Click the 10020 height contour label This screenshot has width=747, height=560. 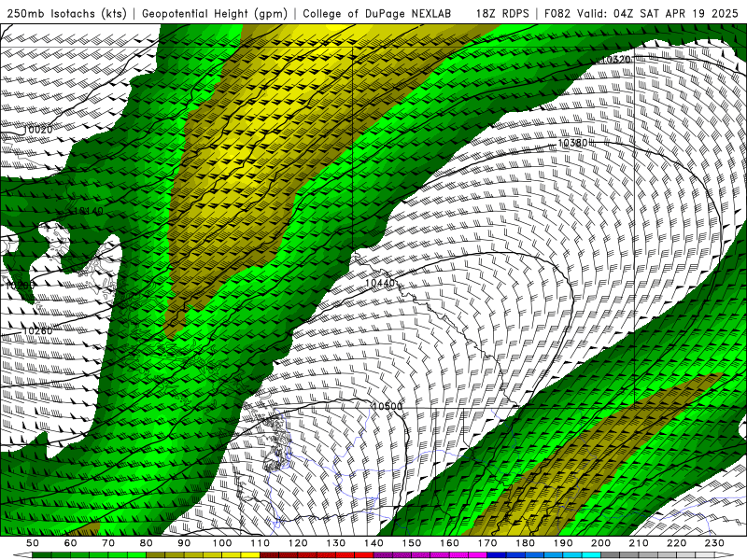click(x=38, y=130)
